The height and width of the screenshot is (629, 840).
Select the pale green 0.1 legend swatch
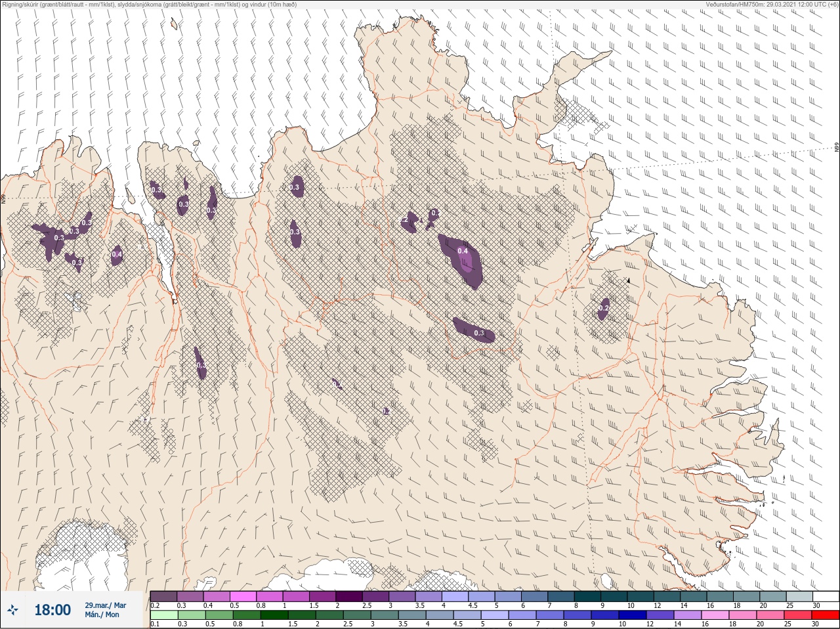coord(163,615)
